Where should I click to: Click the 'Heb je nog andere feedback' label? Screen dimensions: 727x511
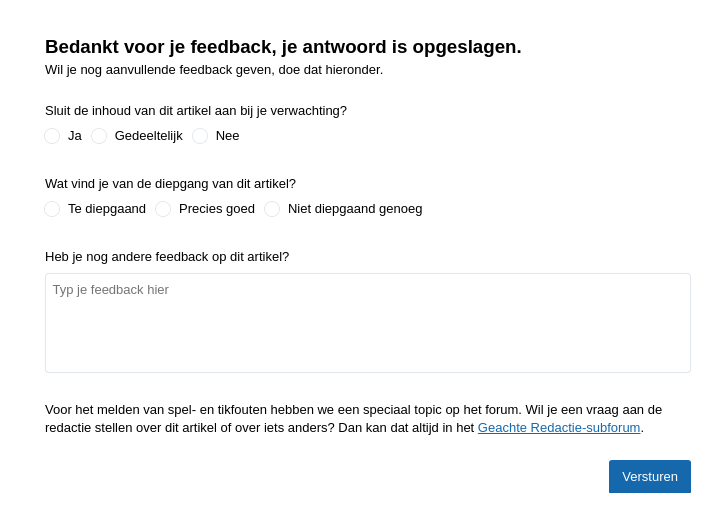pos(167,257)
